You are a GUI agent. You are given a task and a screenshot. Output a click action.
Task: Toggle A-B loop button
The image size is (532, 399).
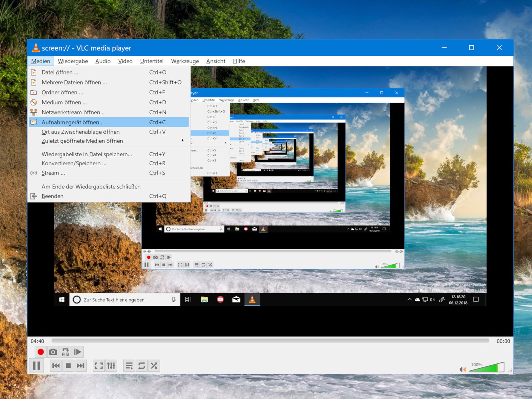click(x=65, y=352)
